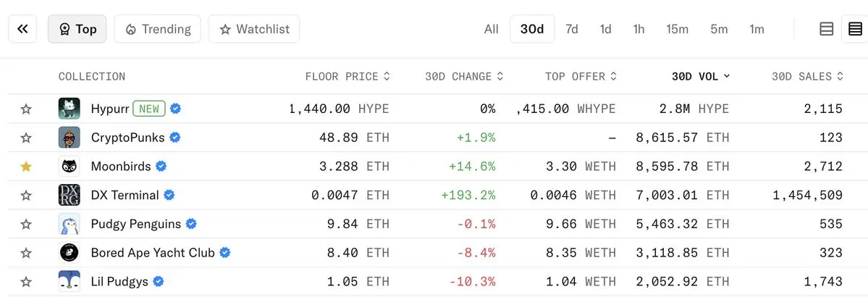Toggle 30D Vol sort order
868x297 pixels.
tap(701, 77)
